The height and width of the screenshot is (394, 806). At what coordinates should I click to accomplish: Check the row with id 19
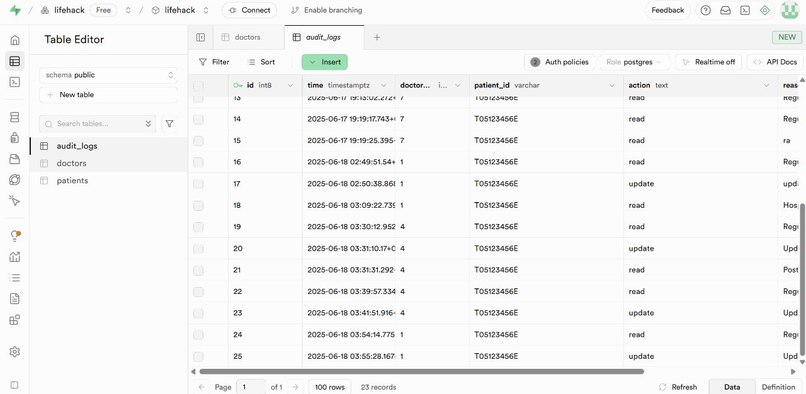pos(198,227)
